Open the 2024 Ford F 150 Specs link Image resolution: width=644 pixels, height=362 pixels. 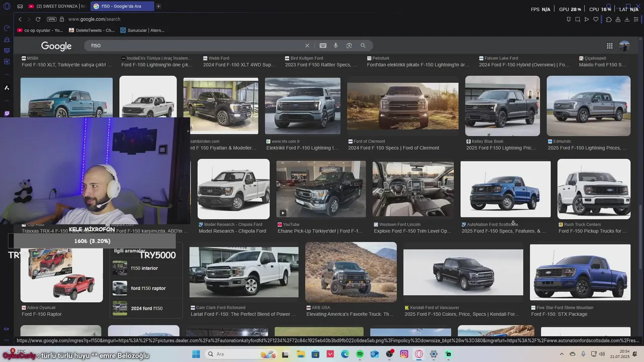pyautogui.click(x=393, y=148)
